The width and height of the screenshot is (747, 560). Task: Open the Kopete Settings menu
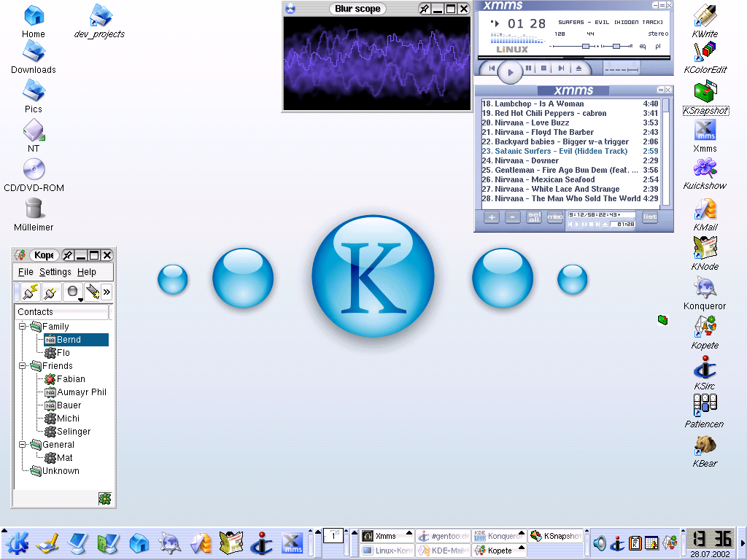click(x=55, y=272)
